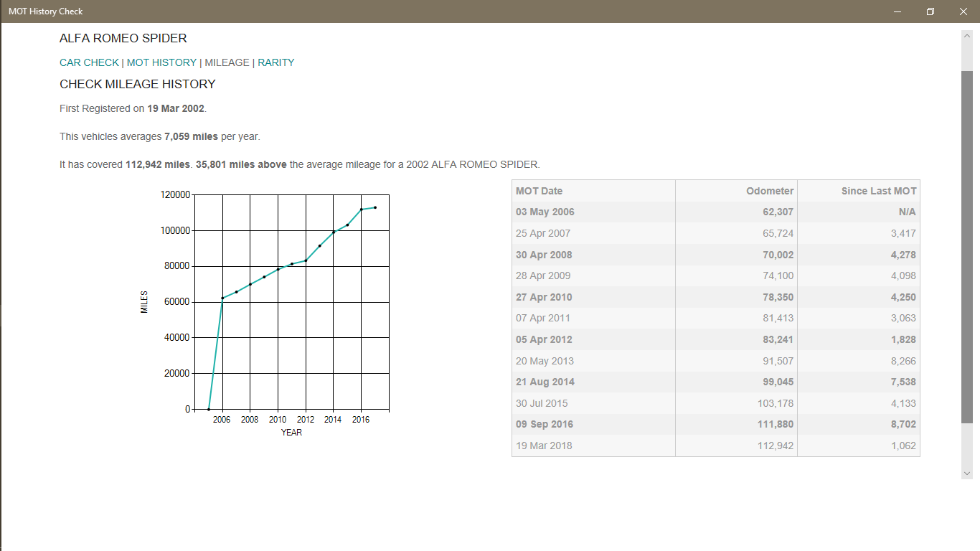This screenshot has height=551, width=980.
Task: Click the 7,538 since-last-MOT value
Action: point(903,382)
